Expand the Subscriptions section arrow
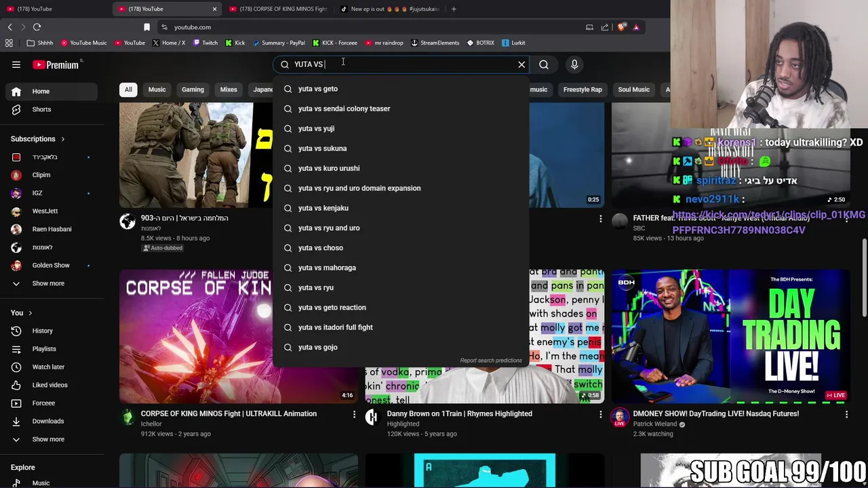 [62, 139]
